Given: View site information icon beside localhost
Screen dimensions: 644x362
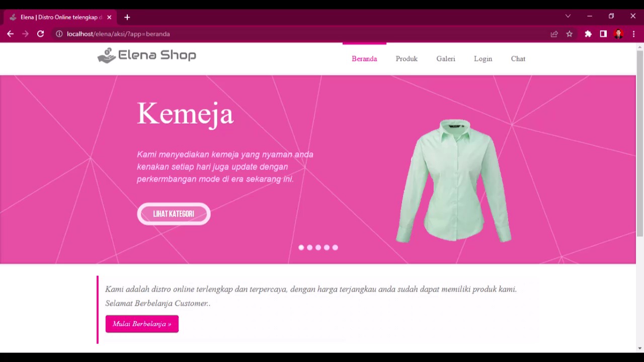Looking at the screenshot, I should [x=59, y=34].
